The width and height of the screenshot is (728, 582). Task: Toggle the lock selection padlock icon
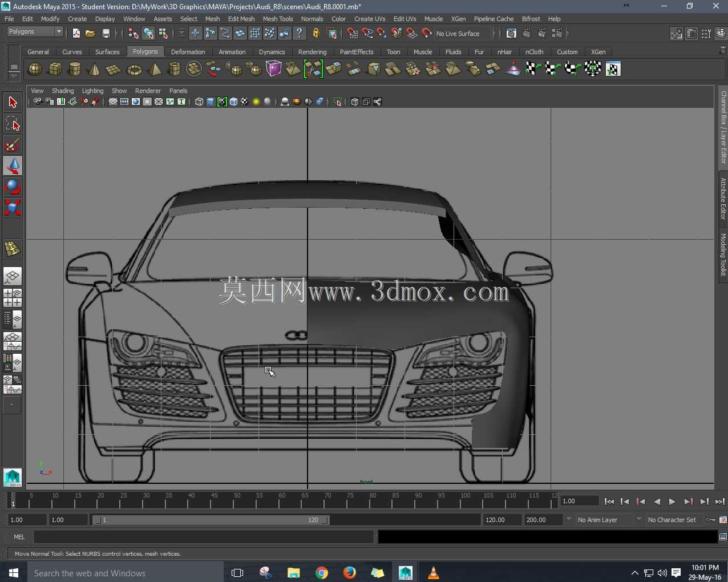(x=316, y=34)
